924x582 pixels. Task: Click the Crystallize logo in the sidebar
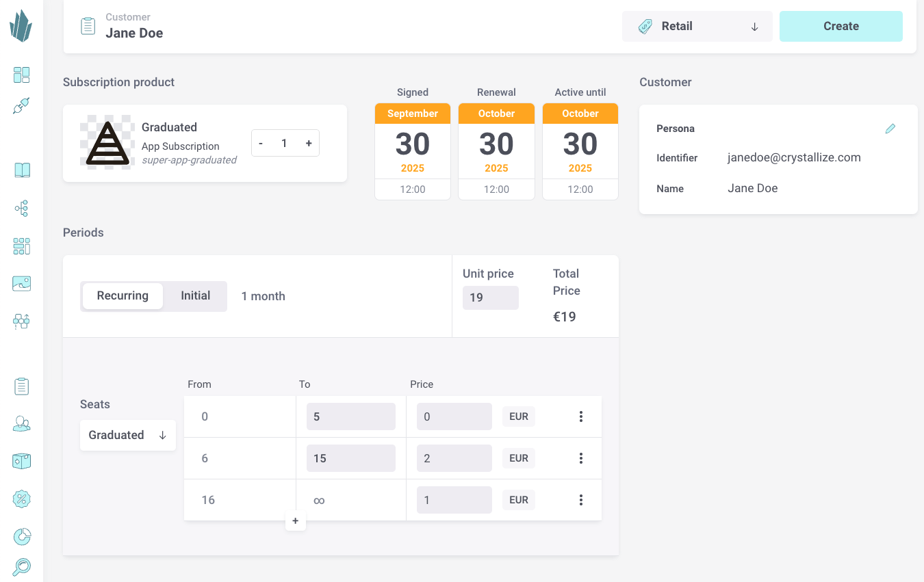click(x=21, y=26)
